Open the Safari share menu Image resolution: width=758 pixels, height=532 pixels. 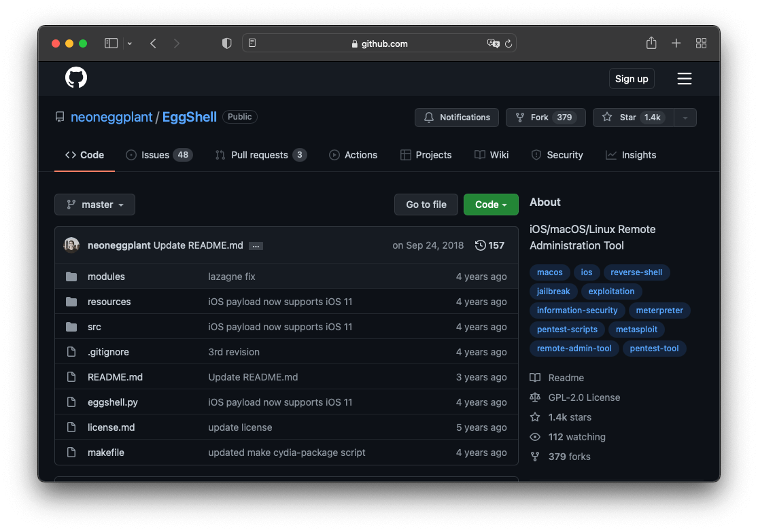click(651, 43)
